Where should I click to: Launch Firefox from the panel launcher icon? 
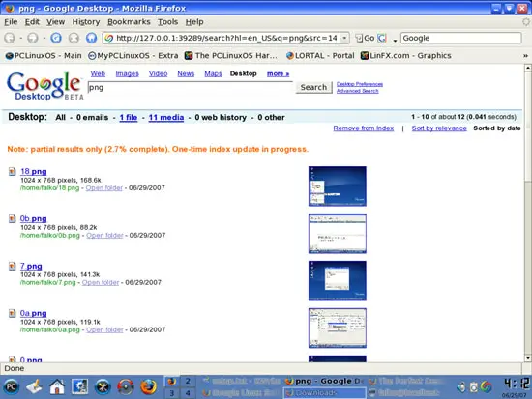point(148,386)
